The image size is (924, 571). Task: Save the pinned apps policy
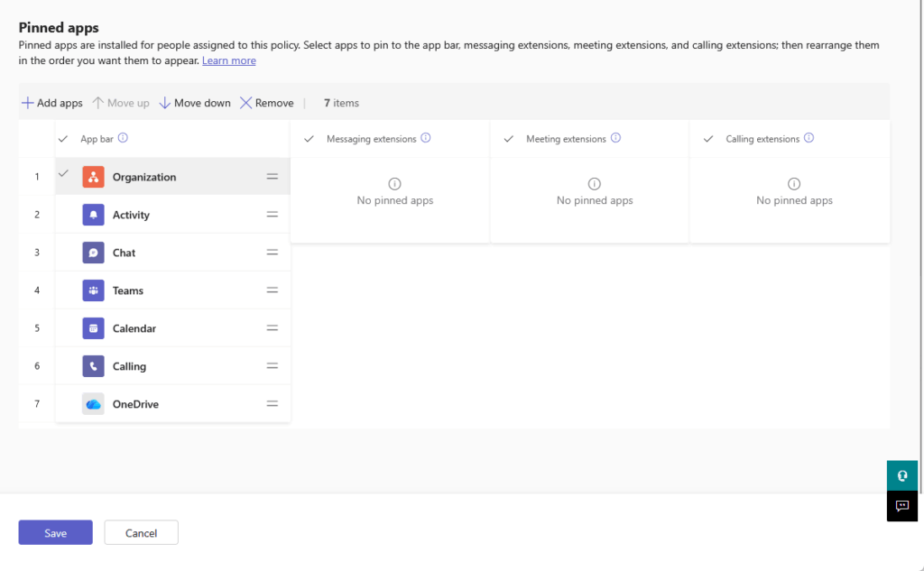tap(55, 533)
